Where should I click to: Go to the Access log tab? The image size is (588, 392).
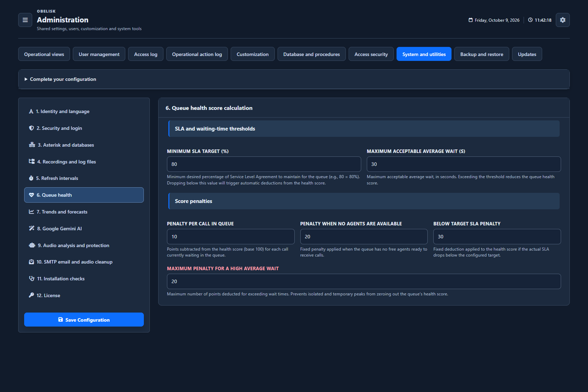point(146,54)
